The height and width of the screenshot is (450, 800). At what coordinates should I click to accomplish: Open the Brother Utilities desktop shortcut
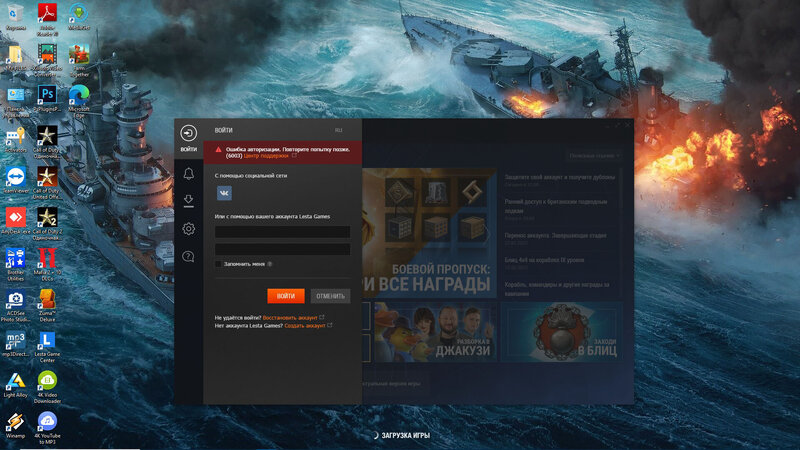[x=15, y=264]
